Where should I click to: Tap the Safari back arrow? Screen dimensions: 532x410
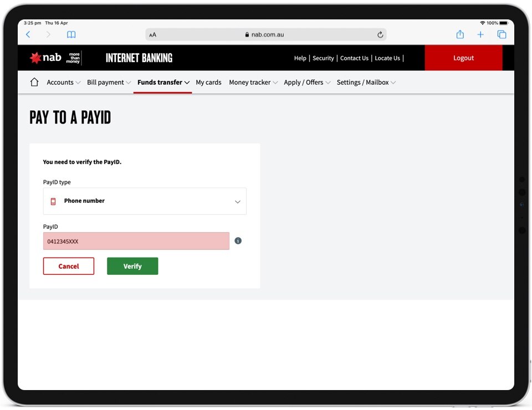(28, 34)
